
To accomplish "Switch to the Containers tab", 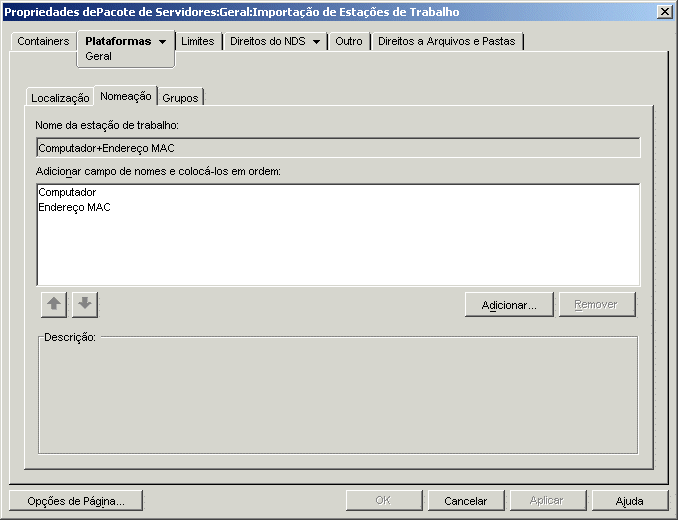I will [43, 41].
